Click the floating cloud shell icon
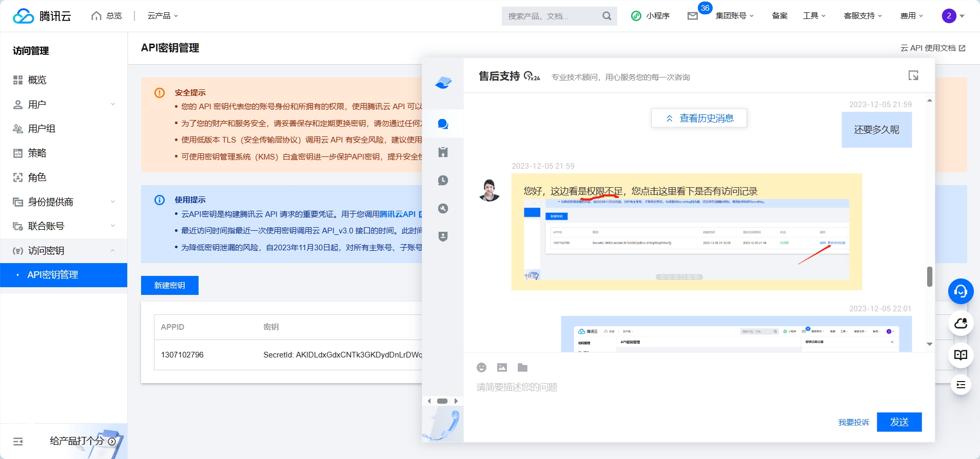 (x=961, y=323)
